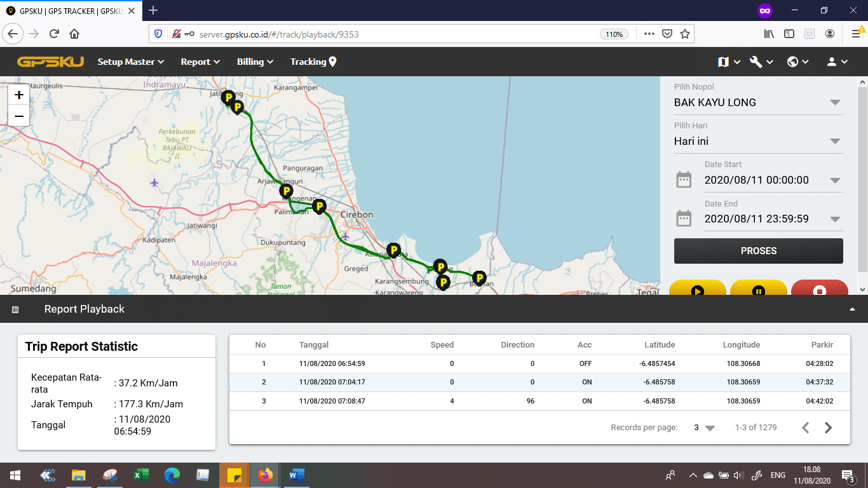Screen dimensions: 868x488
Task: Click the map zoom out minus button
Action: (19, 116)
